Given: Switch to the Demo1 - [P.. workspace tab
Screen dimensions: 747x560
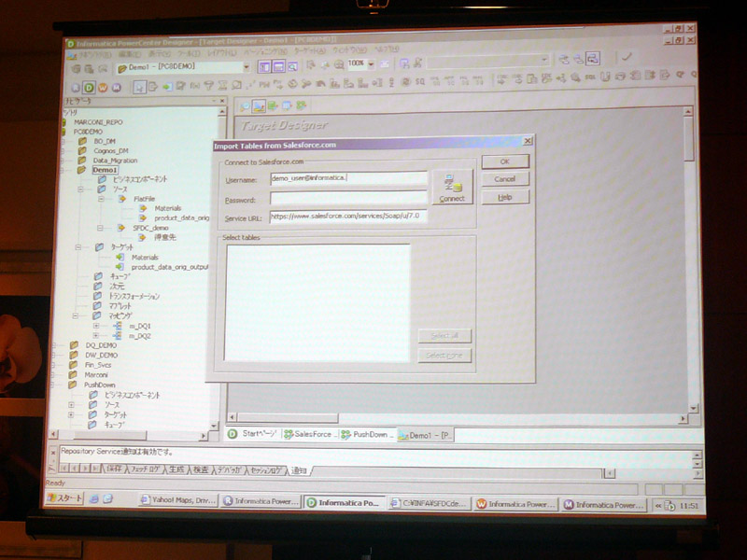Looking at the screenshot, I should [x=426, y=435].
